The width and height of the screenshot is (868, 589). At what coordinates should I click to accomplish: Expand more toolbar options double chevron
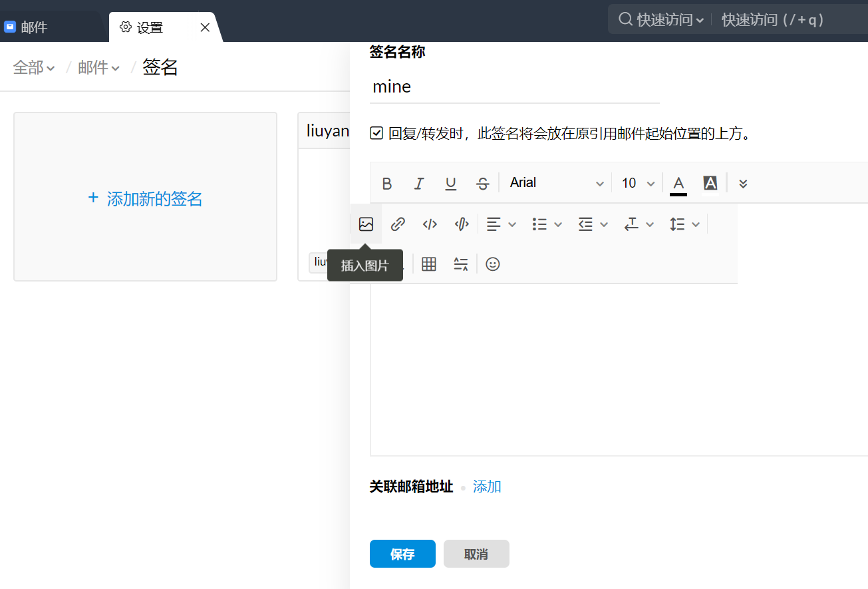pyautogui.click(x=743, y=184)
